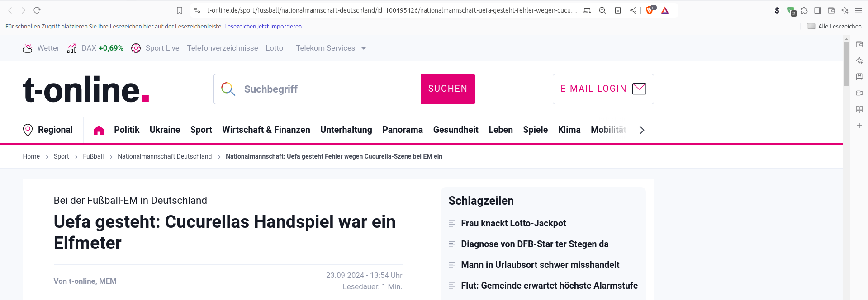Viewport: 868px width, 300px height.
Task: Open reading list icon in right sidebar
Action: [x=859, y=109]
